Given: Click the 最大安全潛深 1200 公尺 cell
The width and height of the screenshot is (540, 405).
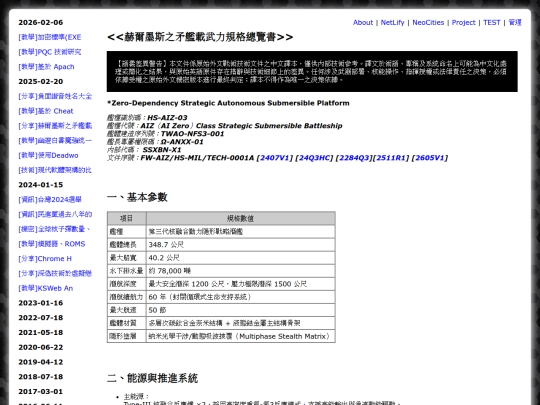Looking at the screenshot, I should tap(240, 284).
